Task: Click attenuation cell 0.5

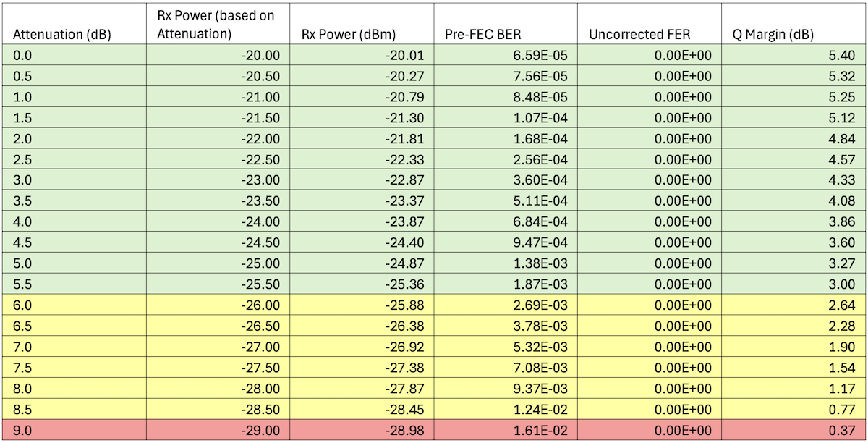Action: 74,76
